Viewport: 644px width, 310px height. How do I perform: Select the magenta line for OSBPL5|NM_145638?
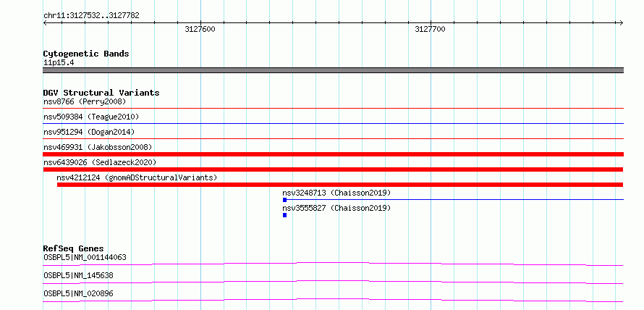[x=333, y=282]
